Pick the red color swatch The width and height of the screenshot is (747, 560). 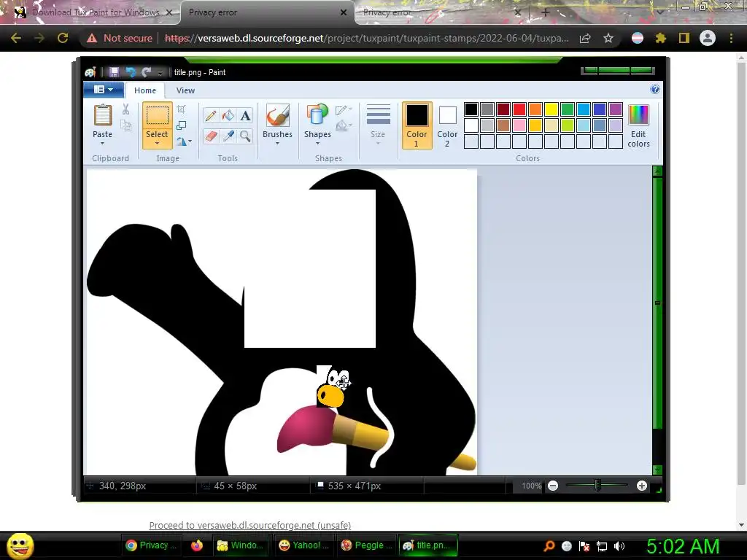point(519,109)
